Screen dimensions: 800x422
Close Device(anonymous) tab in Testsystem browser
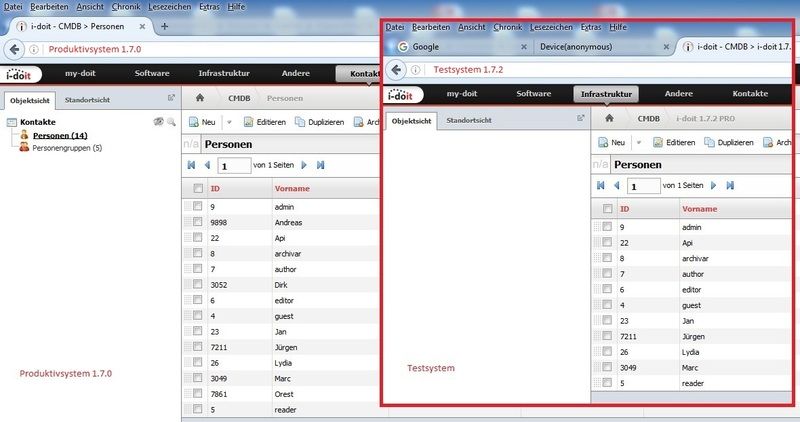click(x=666, y=47)
